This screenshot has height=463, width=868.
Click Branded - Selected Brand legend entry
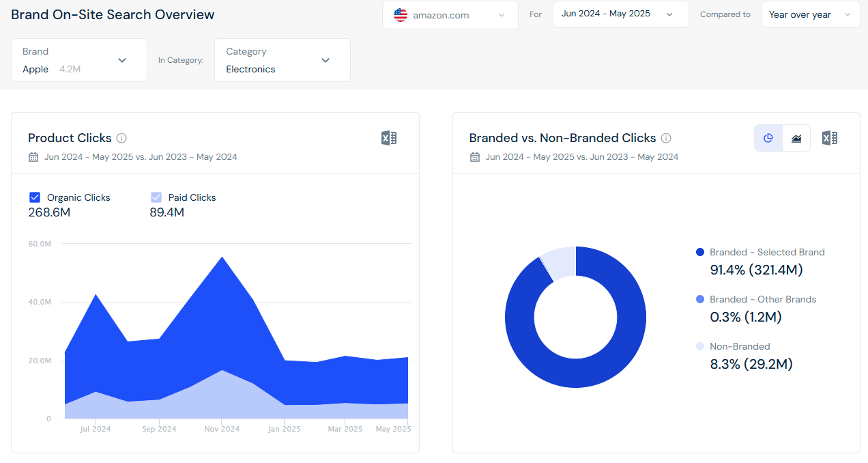(766, 252)
